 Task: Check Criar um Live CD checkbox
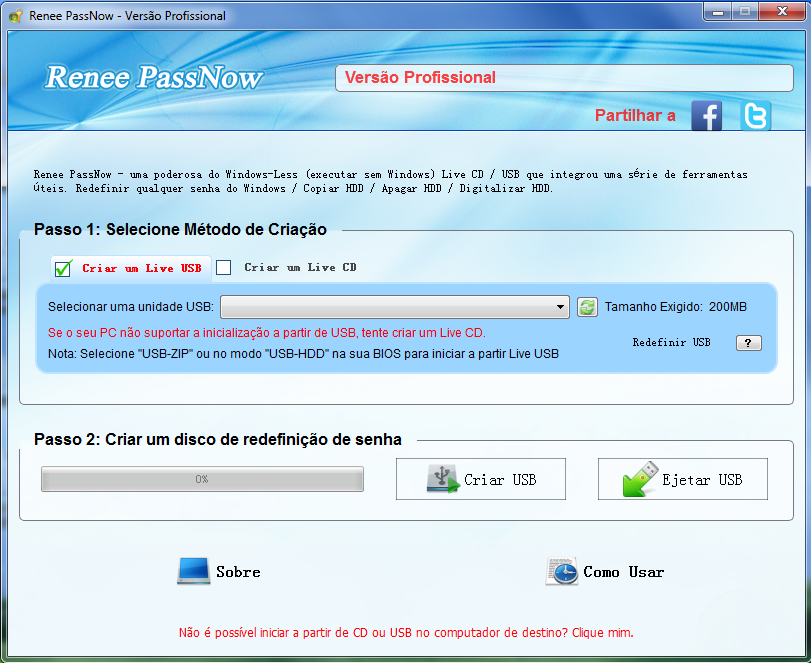223,267
